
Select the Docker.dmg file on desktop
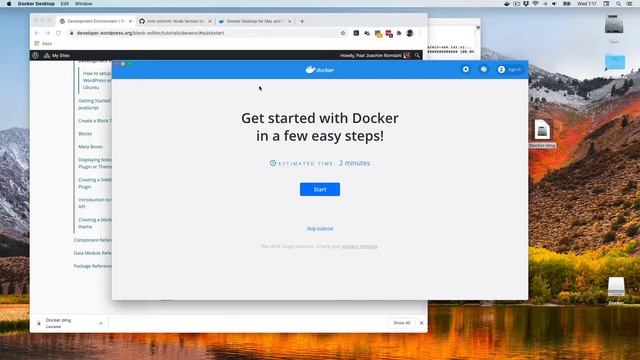[x=542, y=133]
